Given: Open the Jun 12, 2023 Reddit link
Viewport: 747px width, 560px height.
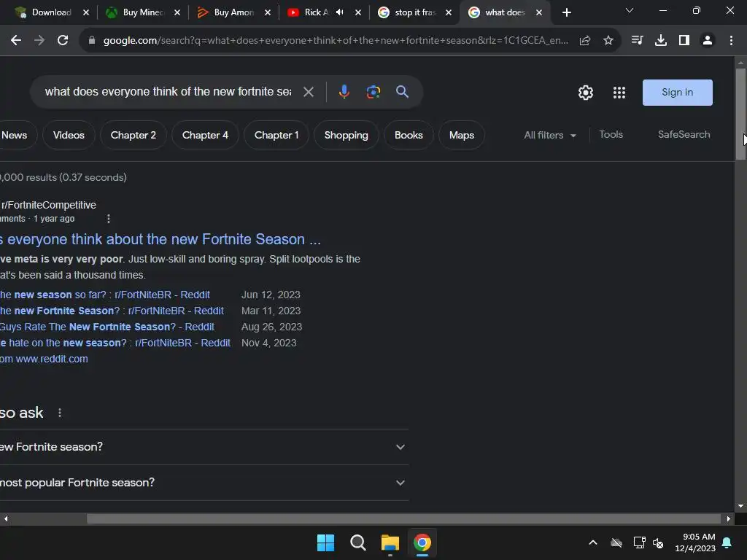Looking at the screenshot, I should [105, 295].
